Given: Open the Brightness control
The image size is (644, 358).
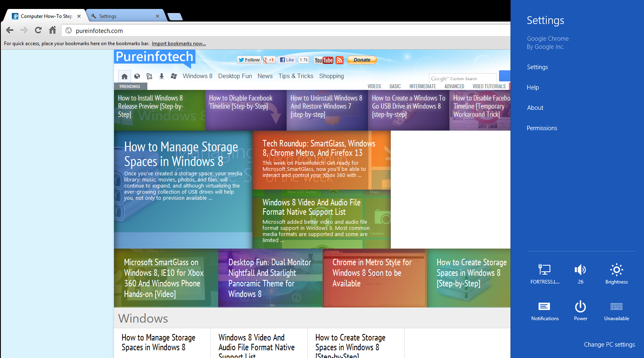Looking at the screenshot, I should (x=616, y=274).
